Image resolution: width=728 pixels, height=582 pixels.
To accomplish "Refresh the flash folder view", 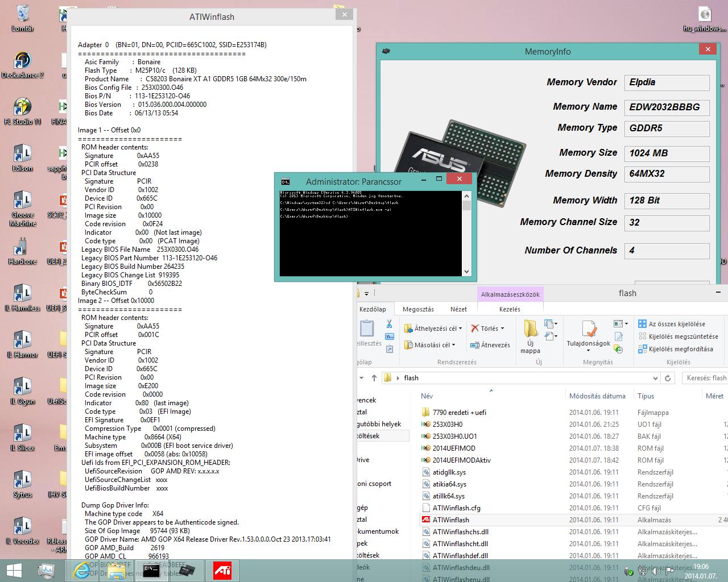I will click(668, 378).
